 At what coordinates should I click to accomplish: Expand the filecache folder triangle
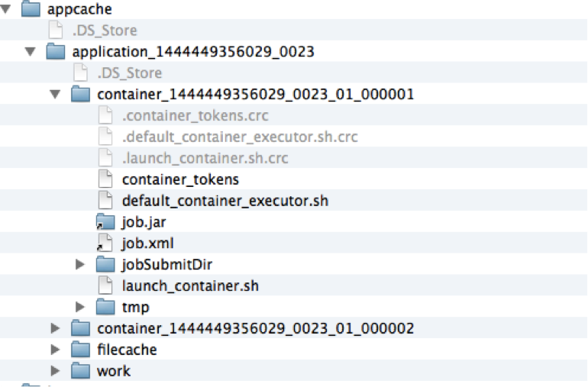[x=55, y=350]
